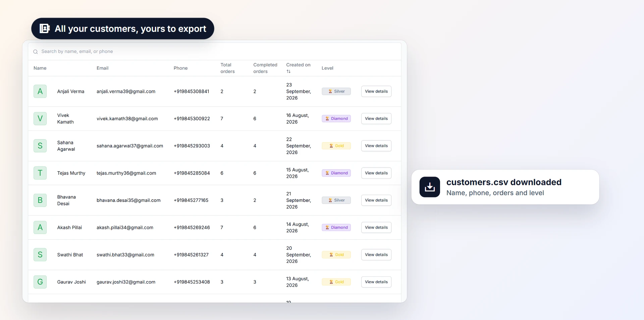Viewport: 644px width, 320px height.
Task: Click the email gaurav.joshi32@gmail.com
Action: tap(126, 282)
